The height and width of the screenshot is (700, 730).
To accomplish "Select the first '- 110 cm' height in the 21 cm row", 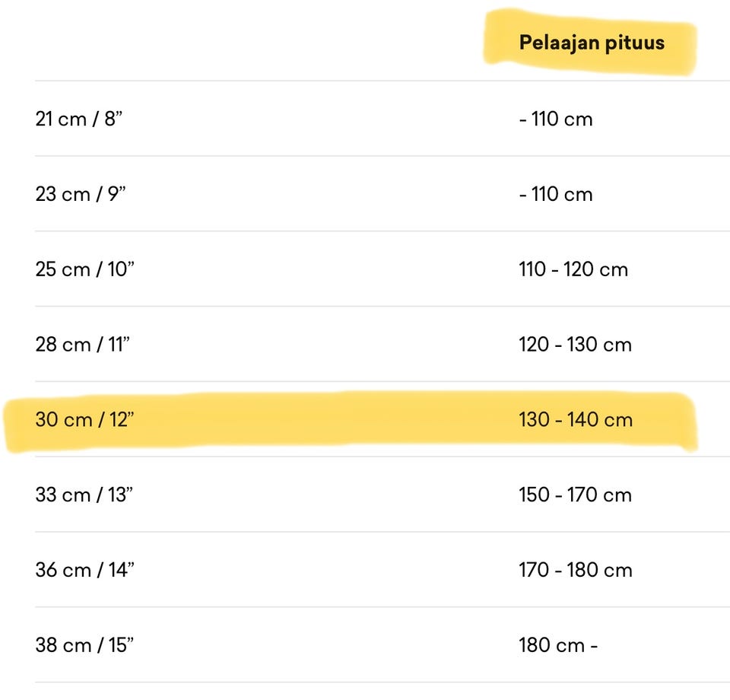I will (x=556, y=119).
